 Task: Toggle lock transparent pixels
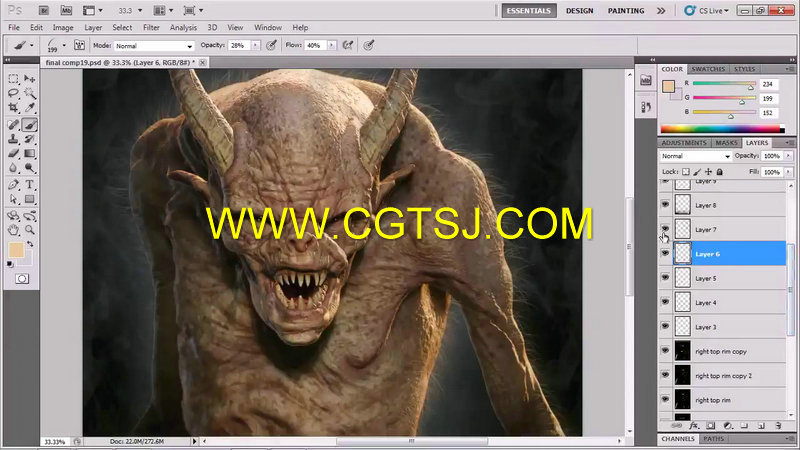click(686, 172)
